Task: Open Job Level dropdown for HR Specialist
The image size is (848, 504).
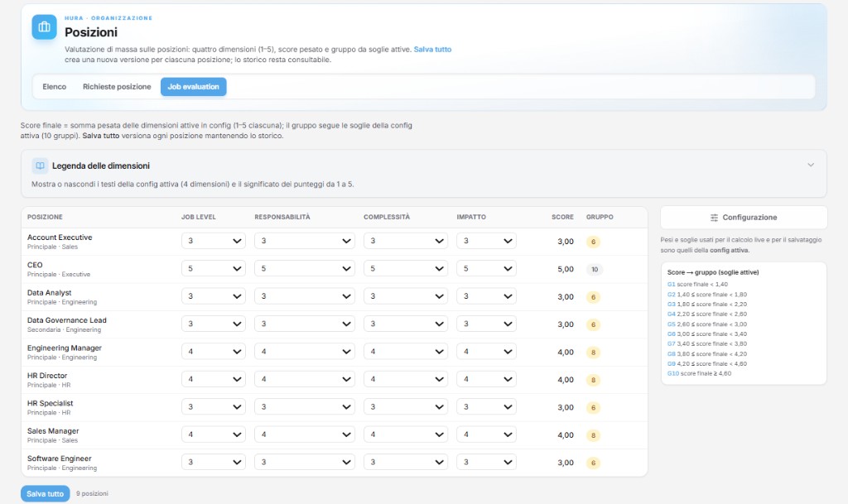Action: (214, 407)
